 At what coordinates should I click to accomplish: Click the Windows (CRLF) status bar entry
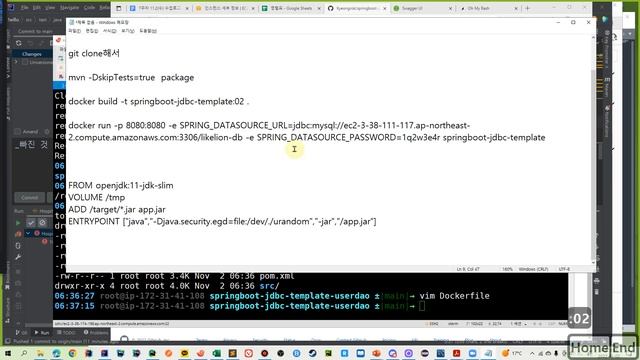533,269
